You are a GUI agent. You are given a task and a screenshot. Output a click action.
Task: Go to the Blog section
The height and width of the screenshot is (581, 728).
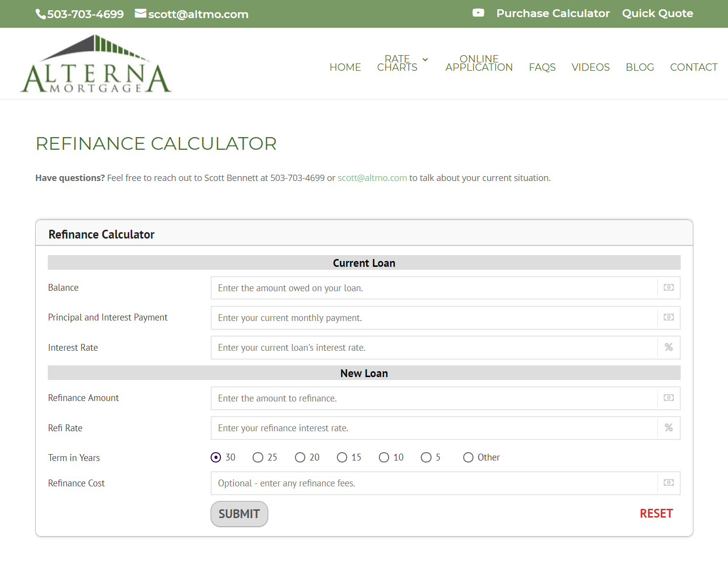pyautogui.click(x=640, y=67)
